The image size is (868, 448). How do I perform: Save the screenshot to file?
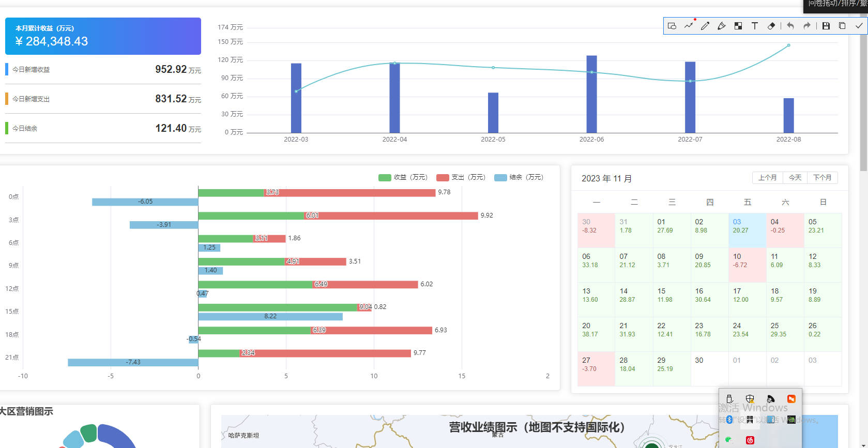tap(826, 26)
